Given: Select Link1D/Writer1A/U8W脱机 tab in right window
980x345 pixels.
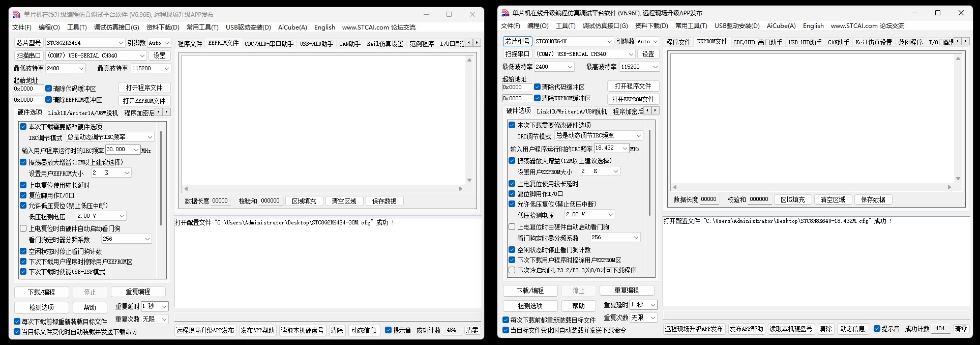Looking at the screenshot, I should pyautogui.click(x=572, y=111).
